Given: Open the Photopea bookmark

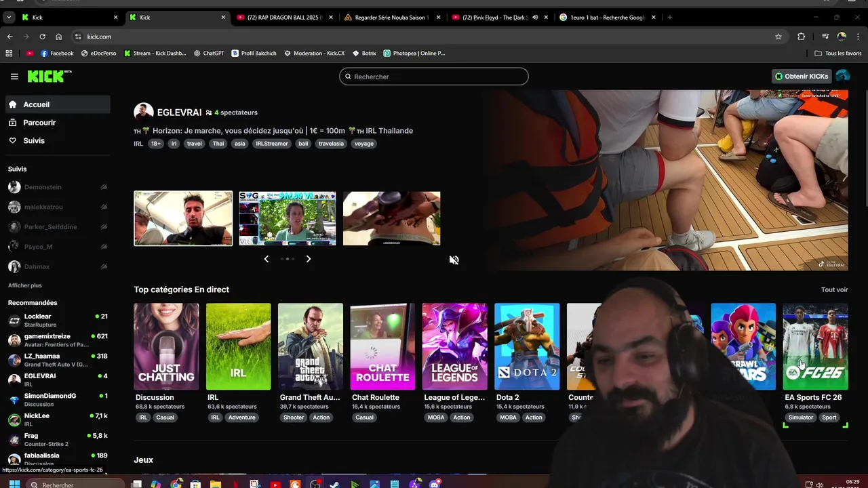Looking at the screenshot, I should point(414,53).
